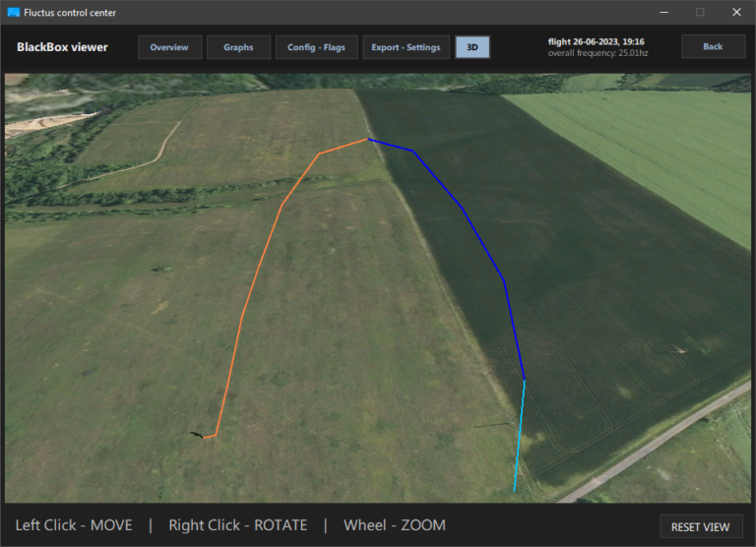Minimize the Fluctus control center window

tap(663, 12)
